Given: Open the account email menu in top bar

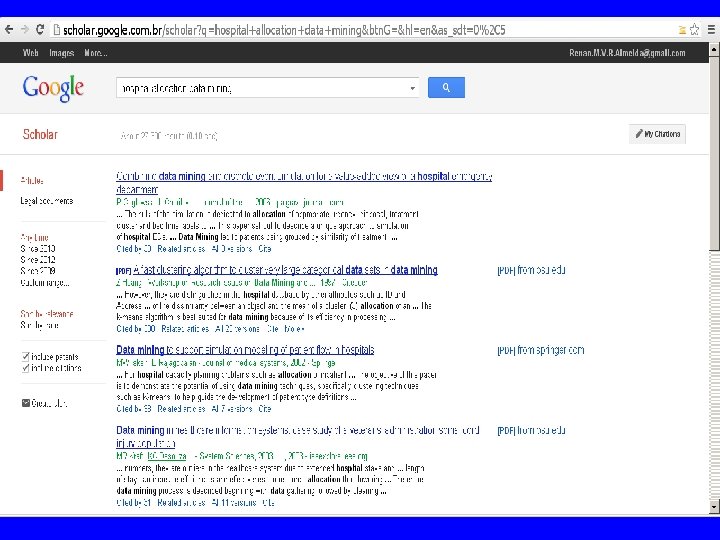Looking at the screenshot, I should (x=627, y=53).
